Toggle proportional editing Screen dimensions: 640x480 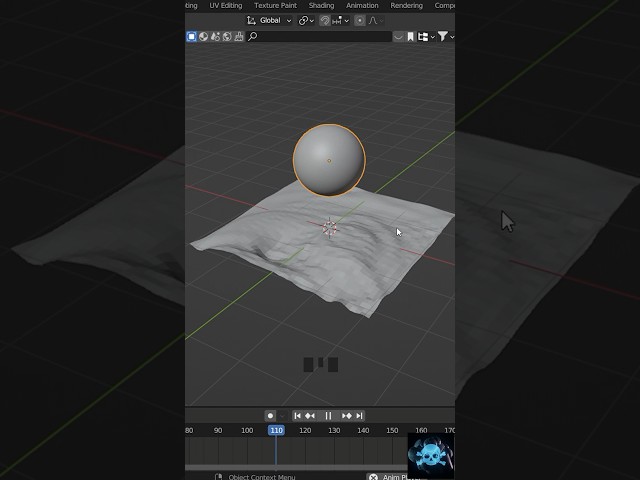[360, 20]
